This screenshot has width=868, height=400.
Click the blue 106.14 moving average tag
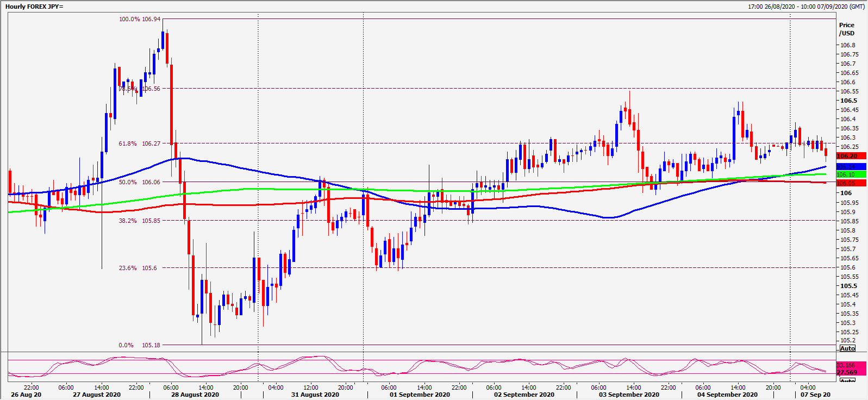(851, 167)
